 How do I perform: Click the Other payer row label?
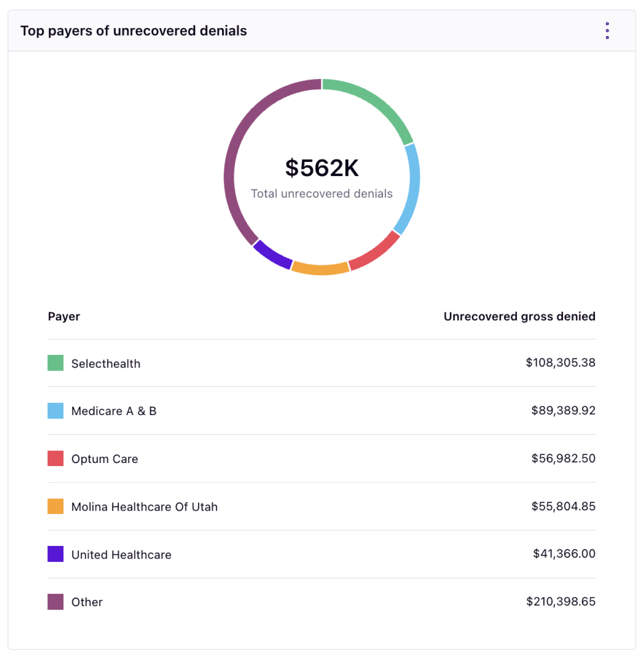pos(87,602)
